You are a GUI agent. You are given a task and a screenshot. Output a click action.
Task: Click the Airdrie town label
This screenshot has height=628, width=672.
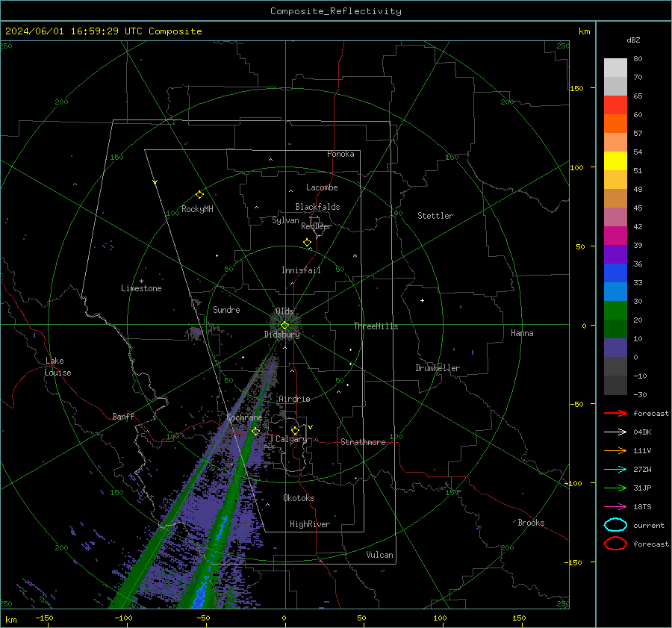[x=294, y=399]
